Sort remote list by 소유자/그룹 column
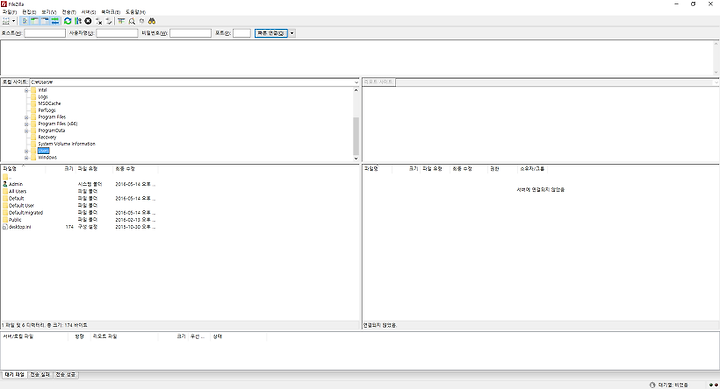The height and width of the screenshot is (389, 720). (x=533, y=169)
